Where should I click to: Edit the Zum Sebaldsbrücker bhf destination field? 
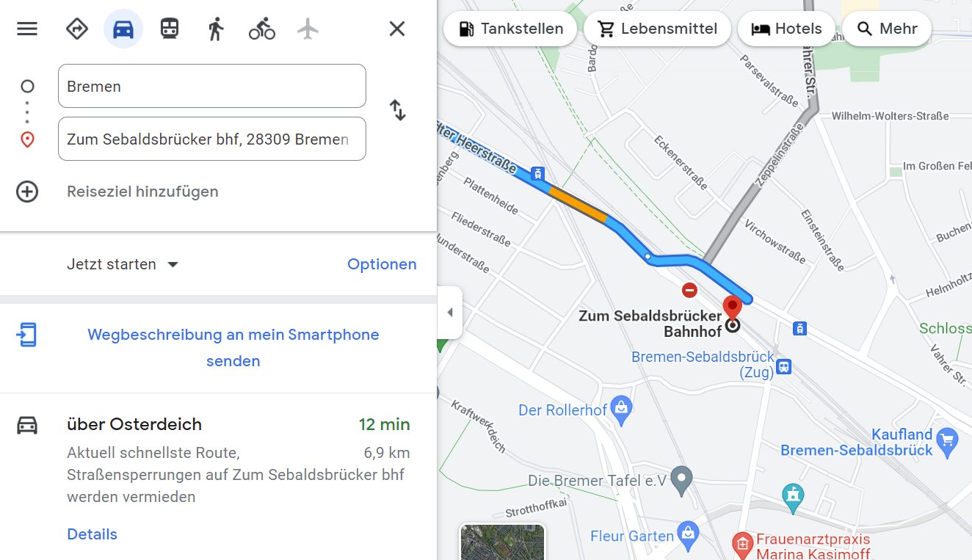point(212,139)
